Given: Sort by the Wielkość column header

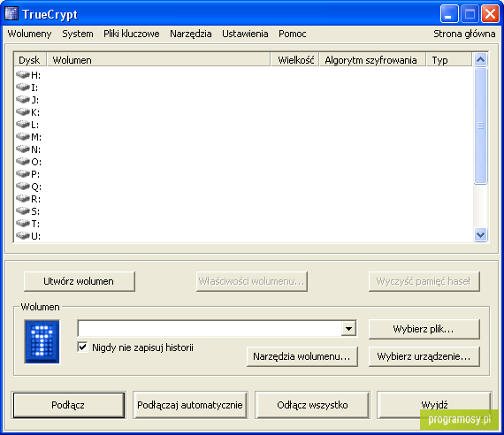Looking at the screenshot, I should click(295, 60).
